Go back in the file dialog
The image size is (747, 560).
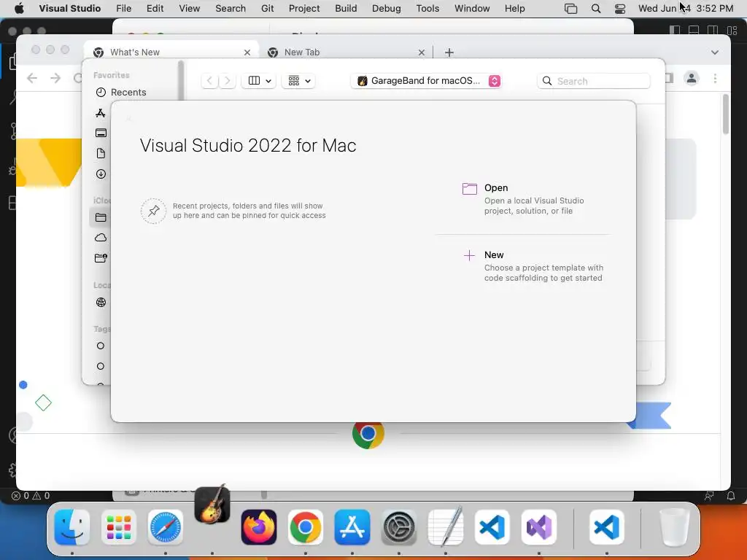coord(209,81)
